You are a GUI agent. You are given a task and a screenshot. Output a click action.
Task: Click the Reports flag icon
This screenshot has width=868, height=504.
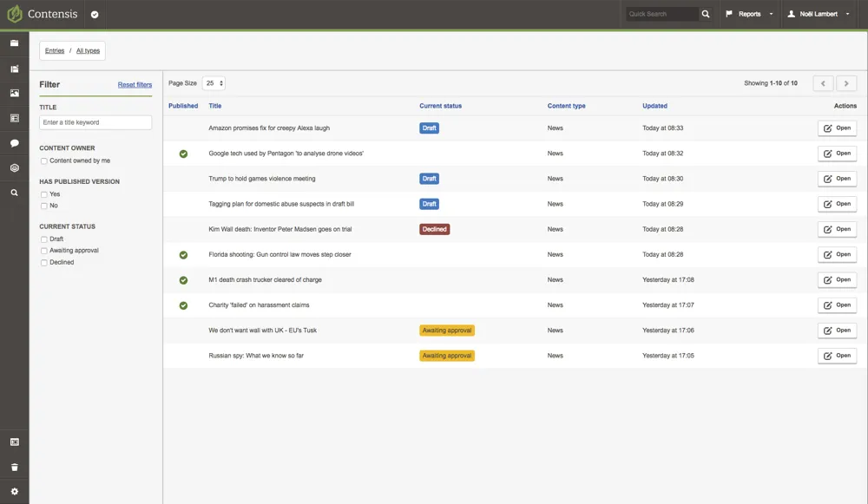(729, 13)
